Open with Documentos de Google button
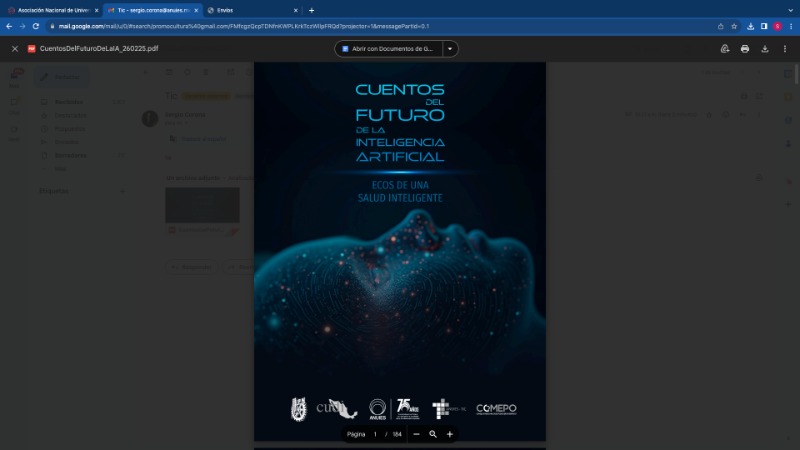The image size is (800, 450). [x=388, y=48]
